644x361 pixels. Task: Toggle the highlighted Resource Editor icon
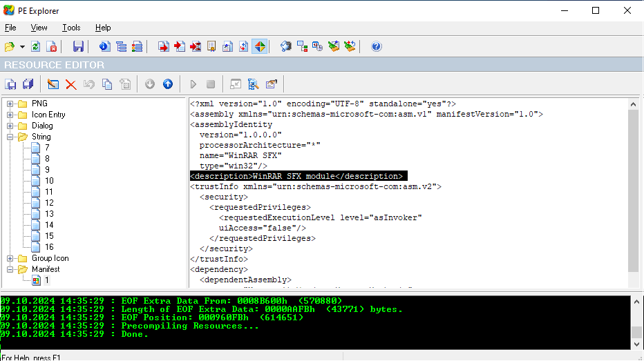pyautogui.click(x=260, y=47)
